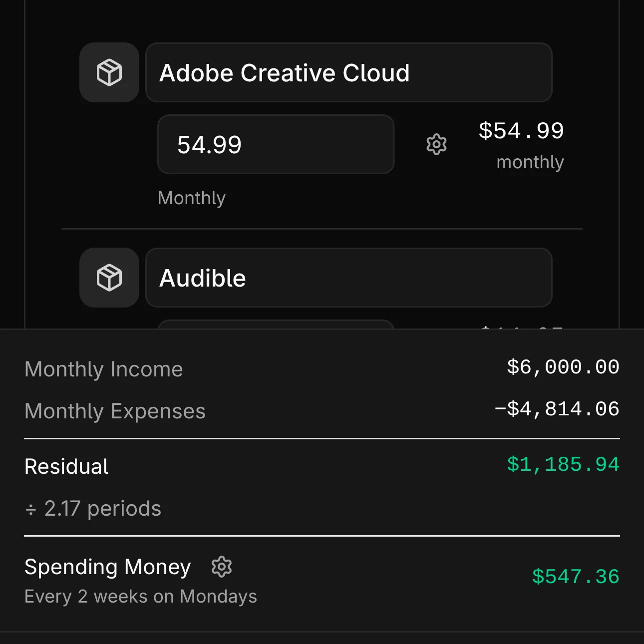Select the Monthly Income row
This screenshot has width=644, height=644.
coord(103,369)
